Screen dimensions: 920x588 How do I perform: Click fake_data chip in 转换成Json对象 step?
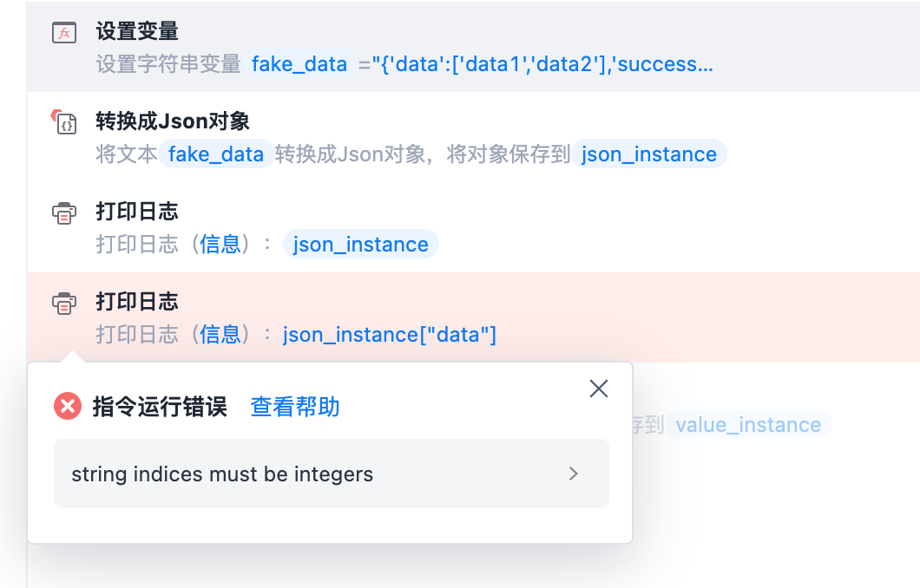[x=216, y=154]
